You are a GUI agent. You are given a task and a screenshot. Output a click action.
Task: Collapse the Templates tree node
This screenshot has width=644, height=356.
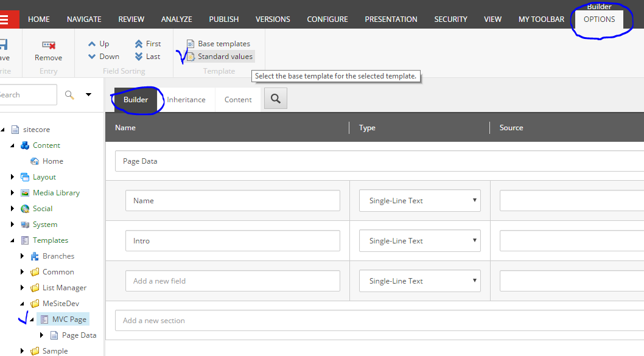(12, 240)
